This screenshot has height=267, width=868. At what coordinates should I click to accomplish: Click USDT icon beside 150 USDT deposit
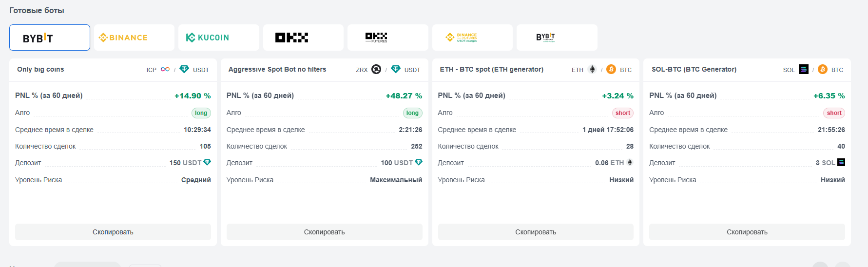pyautogui.click(x=207, y=162)
